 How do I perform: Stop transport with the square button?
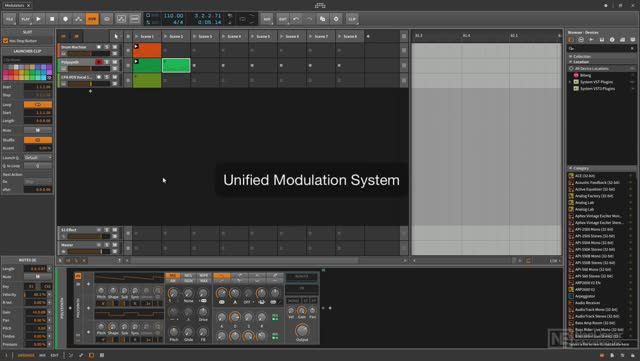pyautogui.click(x=52, y=19)
